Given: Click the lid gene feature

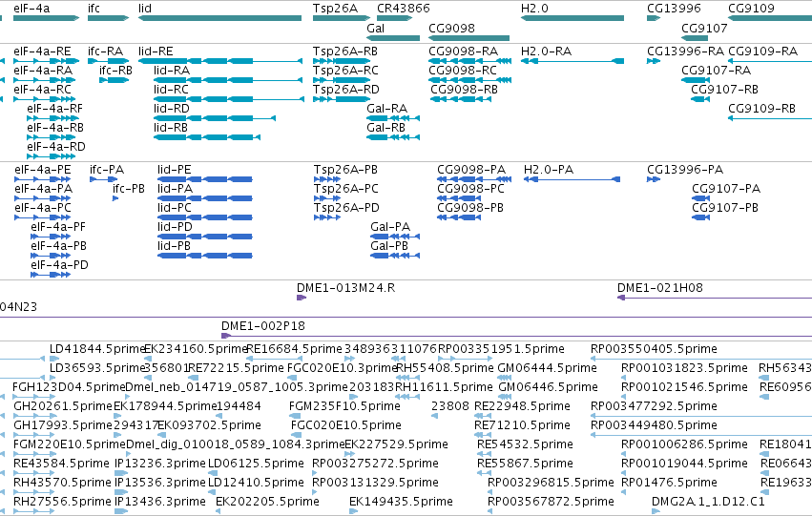Looking at the screenshot, I should click(219, 18).
